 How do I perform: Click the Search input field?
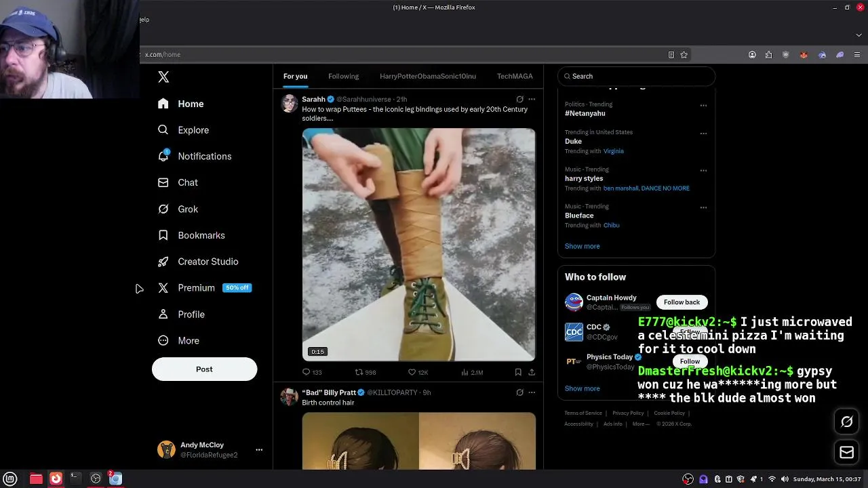point(636,77)
